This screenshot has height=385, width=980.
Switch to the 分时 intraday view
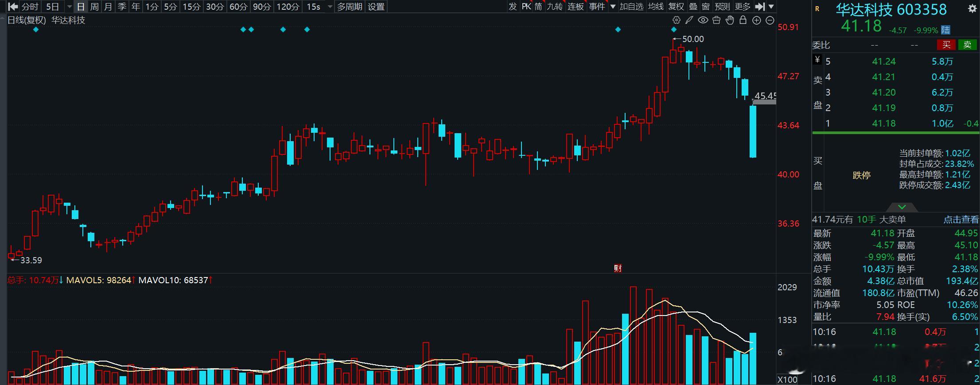[x=30, y=7]
